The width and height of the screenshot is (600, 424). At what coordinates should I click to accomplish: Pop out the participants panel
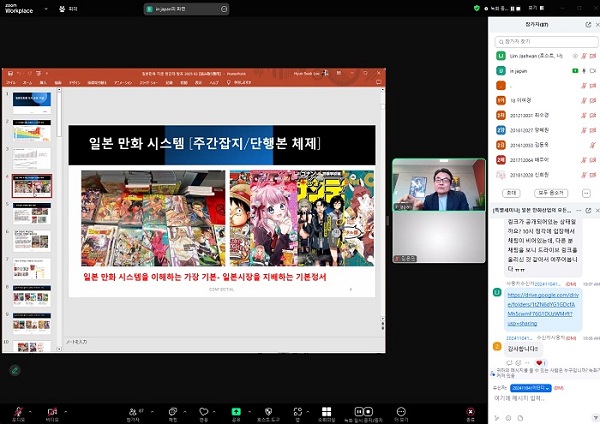(x=588, y=24)
